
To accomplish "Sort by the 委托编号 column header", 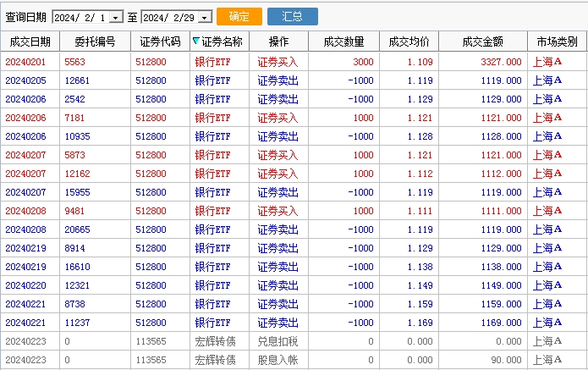I will (94, 41).
